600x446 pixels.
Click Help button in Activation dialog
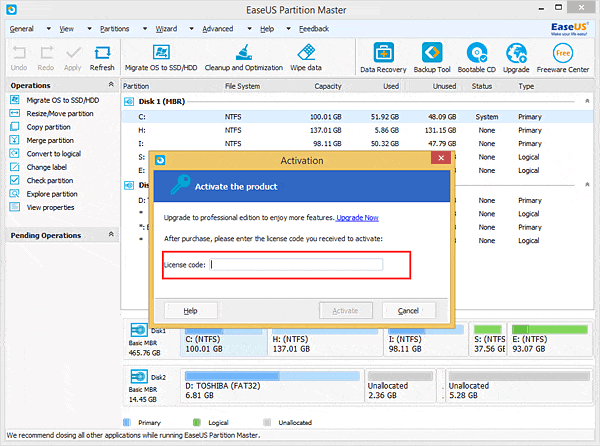pos(191,311)
